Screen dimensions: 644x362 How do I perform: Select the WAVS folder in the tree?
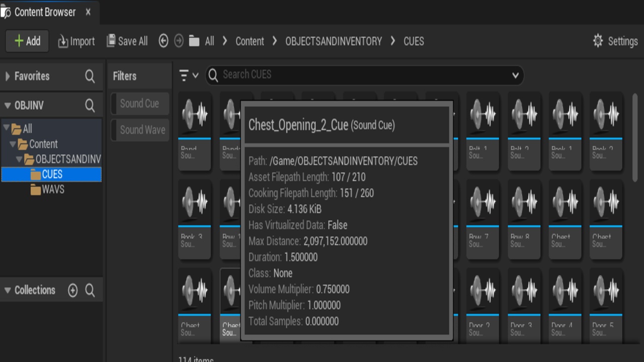(48, 190)
